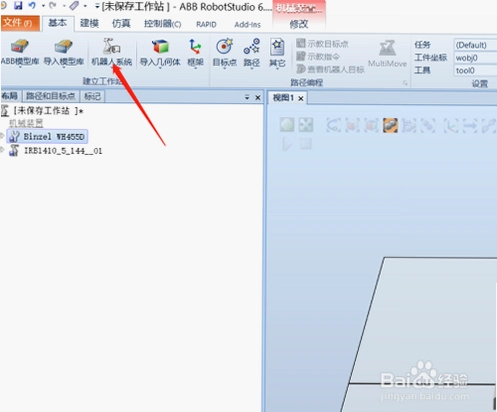Open the 仿真 simulation ribbon tab
497x412 pixels.
[x=121, y=23]
